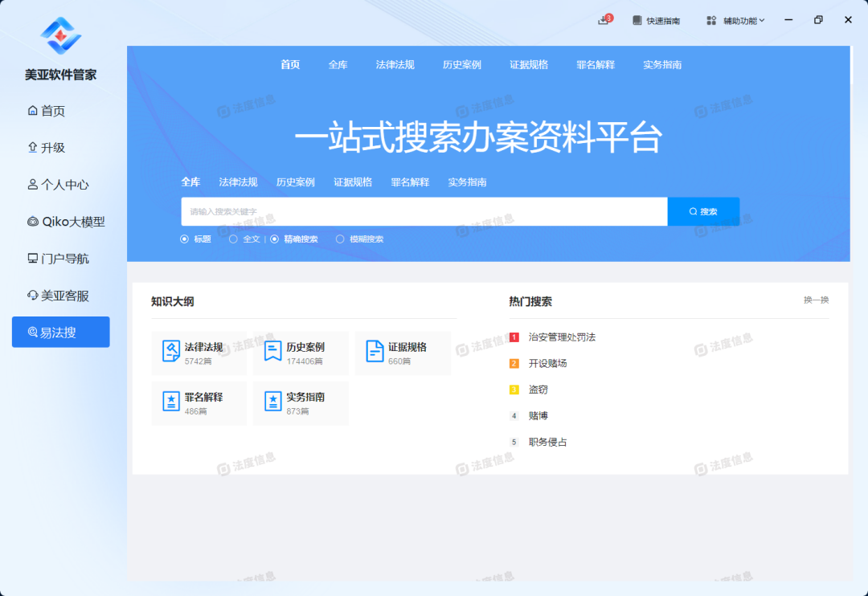Click the 知识大纲 section heading
868x596 pixels.
[172, 301]
